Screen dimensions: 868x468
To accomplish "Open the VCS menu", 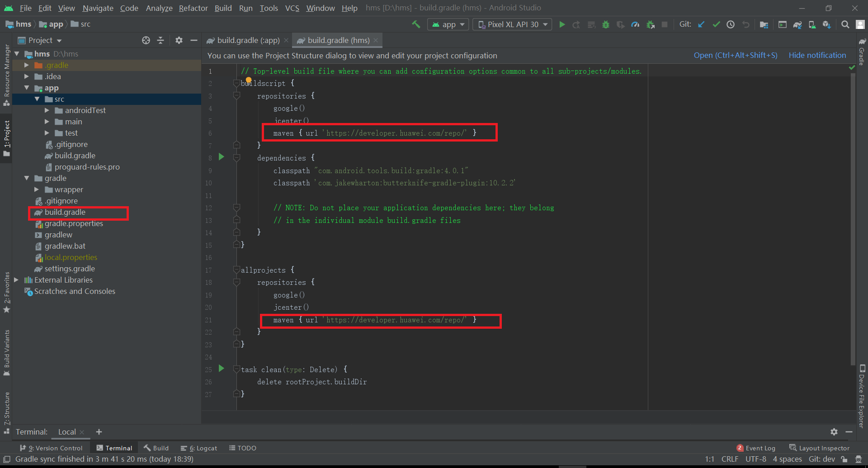I will tap(292, 8).
